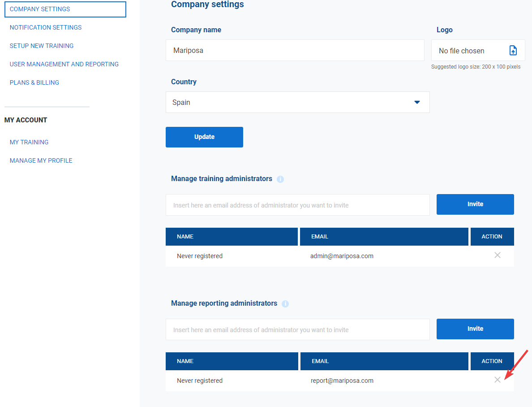Viewport: 532px width, 407px height.
Task: Click the info icon beside Manage reporting administrators
Action: [x=285, y=303]
